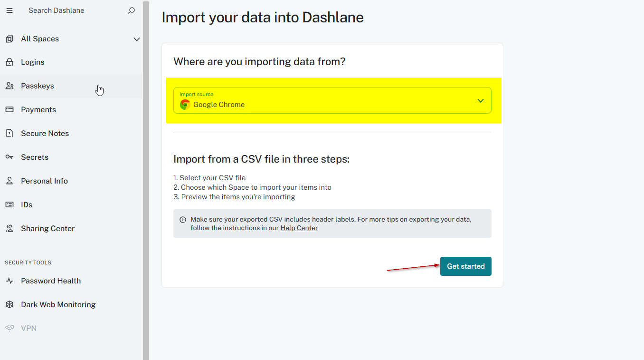Open the Secrets section
Screen dimensions: 644x360
[71, 157]
